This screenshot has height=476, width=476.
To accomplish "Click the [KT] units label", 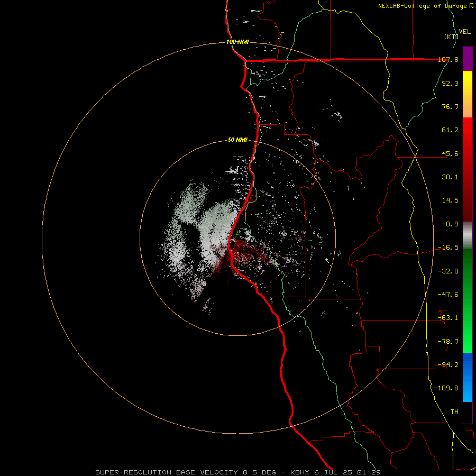I will coord(451,36).
